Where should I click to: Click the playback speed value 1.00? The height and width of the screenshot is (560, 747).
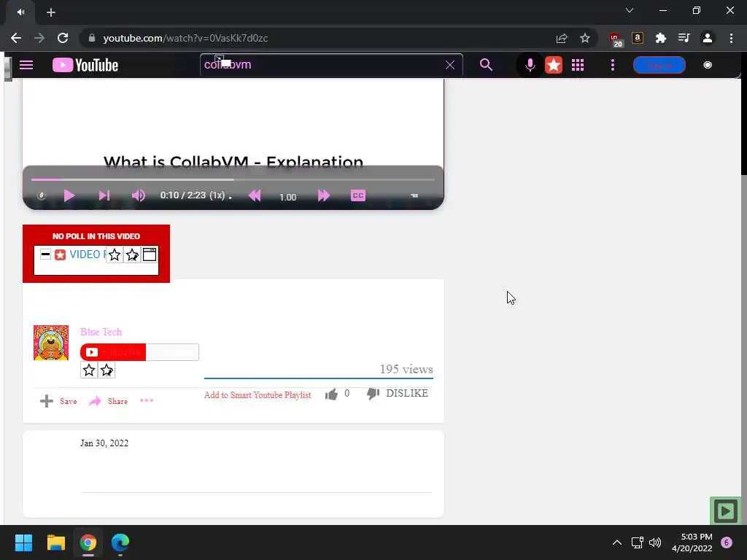[x=287, y=197]
